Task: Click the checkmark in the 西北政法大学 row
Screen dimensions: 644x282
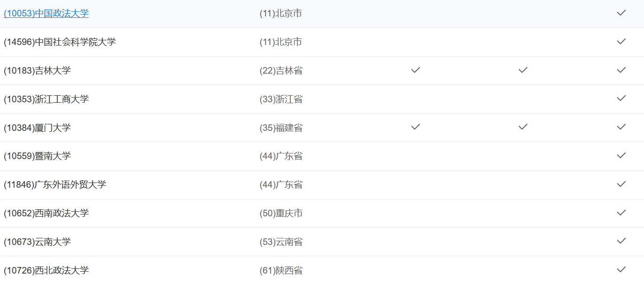Action: click(621, 270)
